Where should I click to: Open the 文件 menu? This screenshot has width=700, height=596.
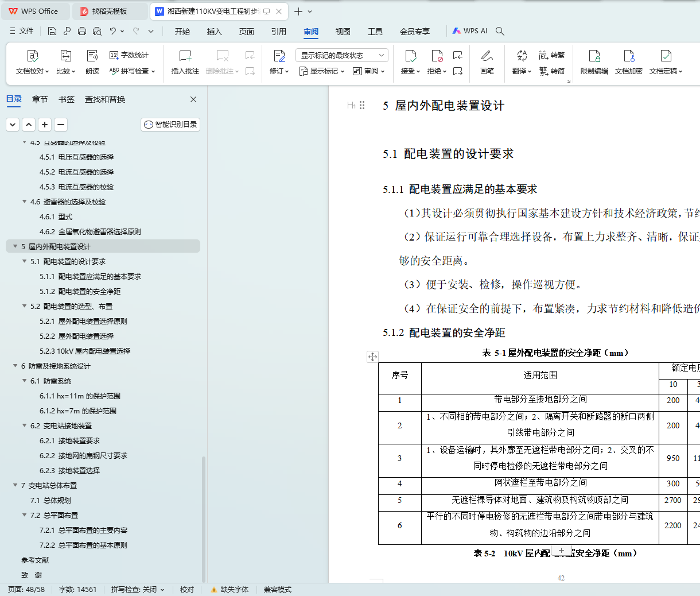point(22,31)
